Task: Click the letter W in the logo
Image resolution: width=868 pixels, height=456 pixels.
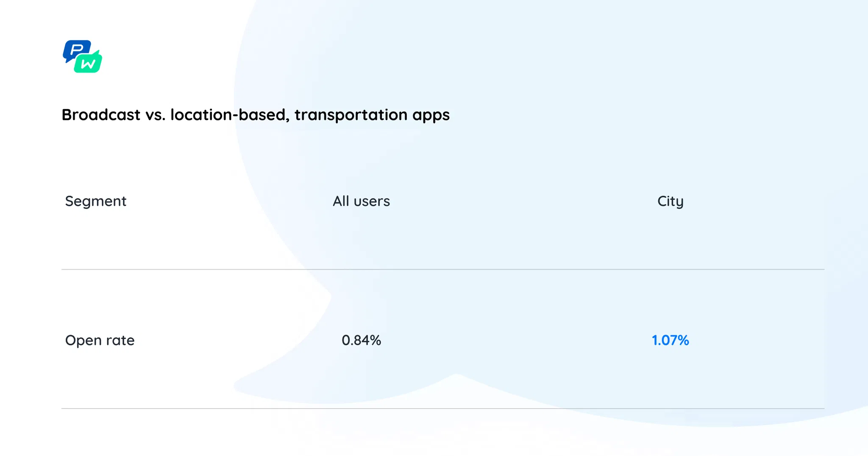Action: (88, 64)
